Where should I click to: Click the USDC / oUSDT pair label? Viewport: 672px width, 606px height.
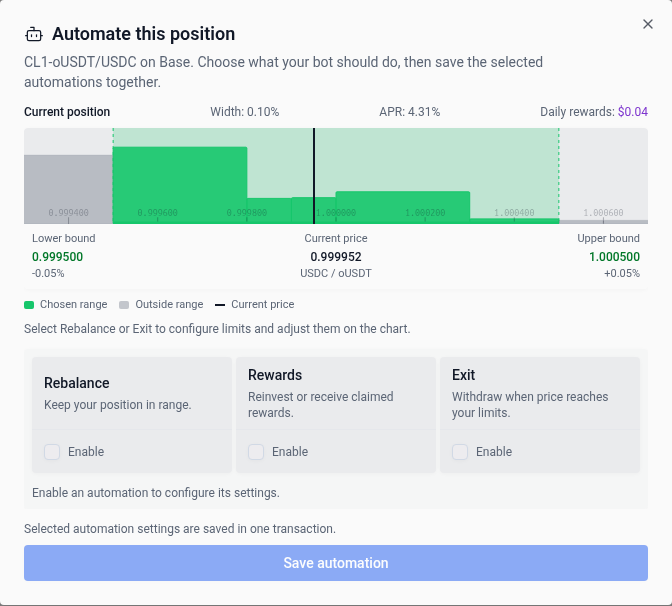click(336, 273)
